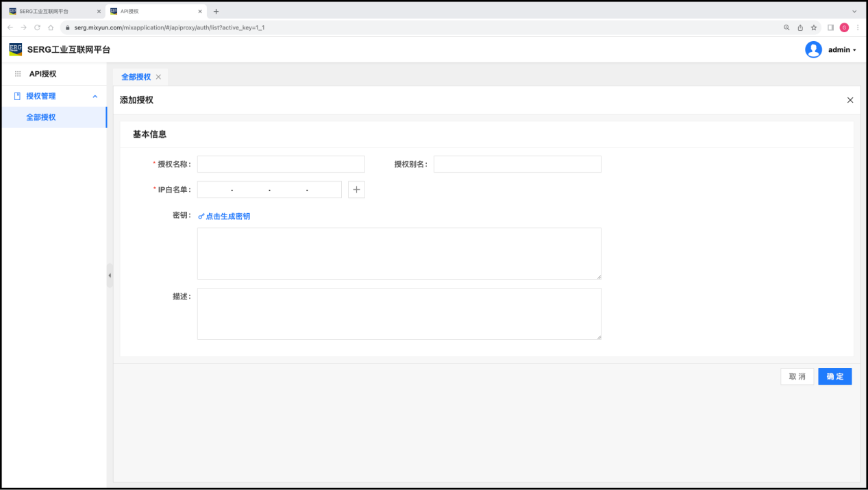This screenshot has height=490, width=868.
Task: Select 全部授权 in the sidebar
Action: tap(41, 117)
